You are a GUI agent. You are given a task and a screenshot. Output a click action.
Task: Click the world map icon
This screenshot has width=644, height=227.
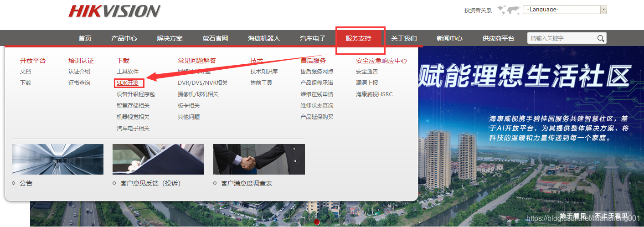tap(508, 10)
